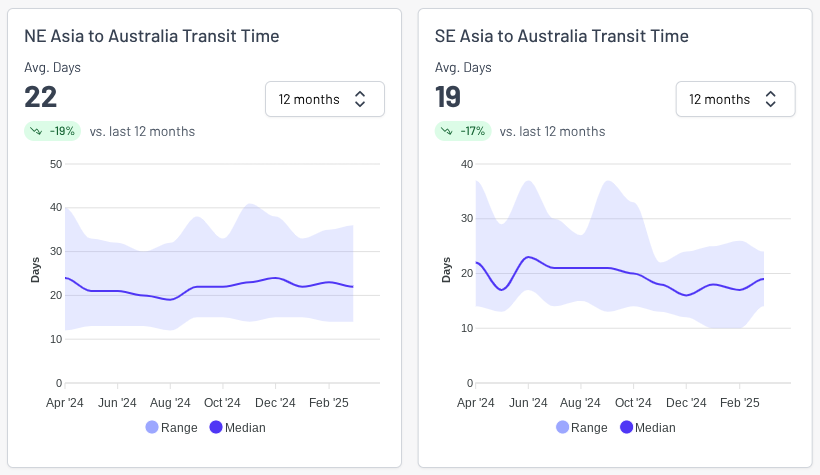Click the -17% trend badge

click(463, 131)
